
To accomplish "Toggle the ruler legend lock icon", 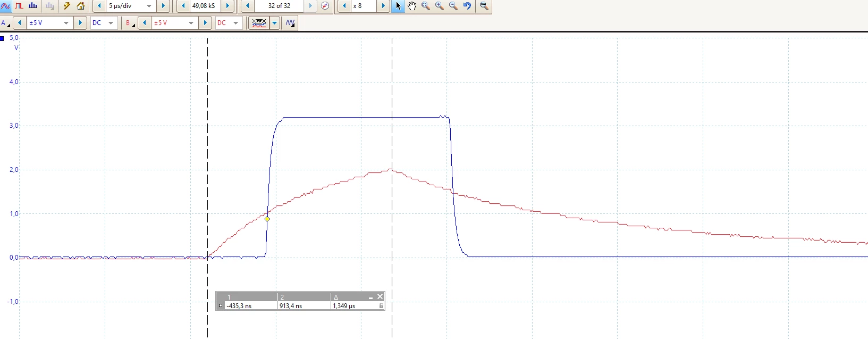I will [x=381, y=306].
